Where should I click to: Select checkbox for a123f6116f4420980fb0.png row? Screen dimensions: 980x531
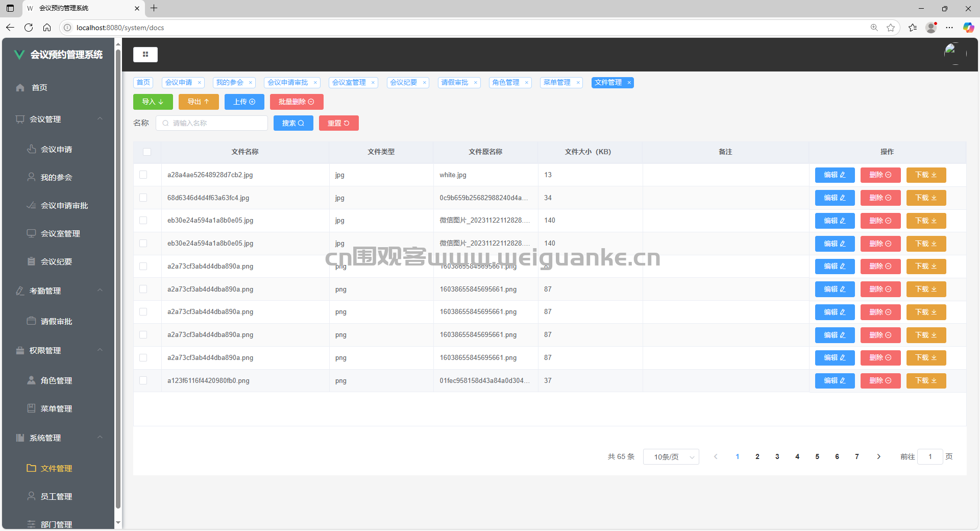pos(143,380)
